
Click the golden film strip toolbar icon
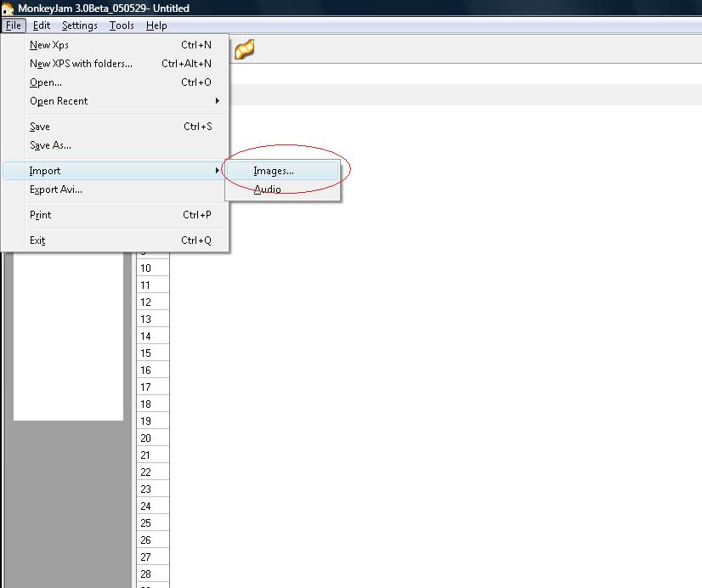245,48
